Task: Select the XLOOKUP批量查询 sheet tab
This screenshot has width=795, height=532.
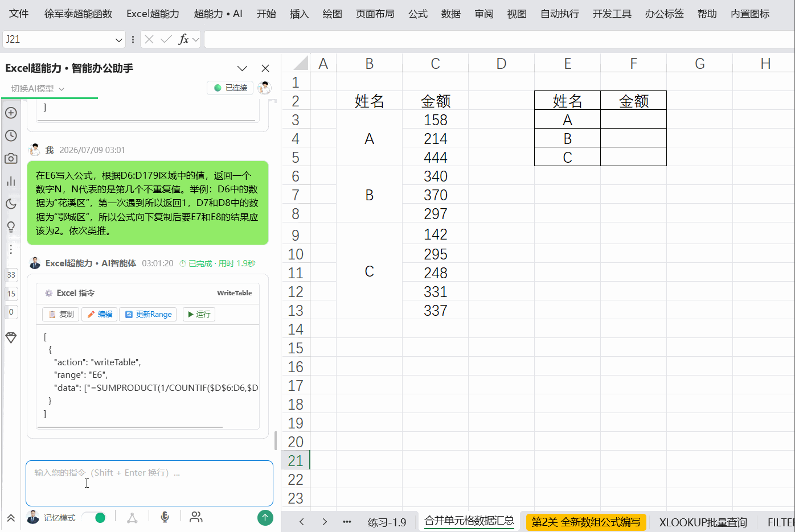Action: pyautogui.click(x=703, y=522)
